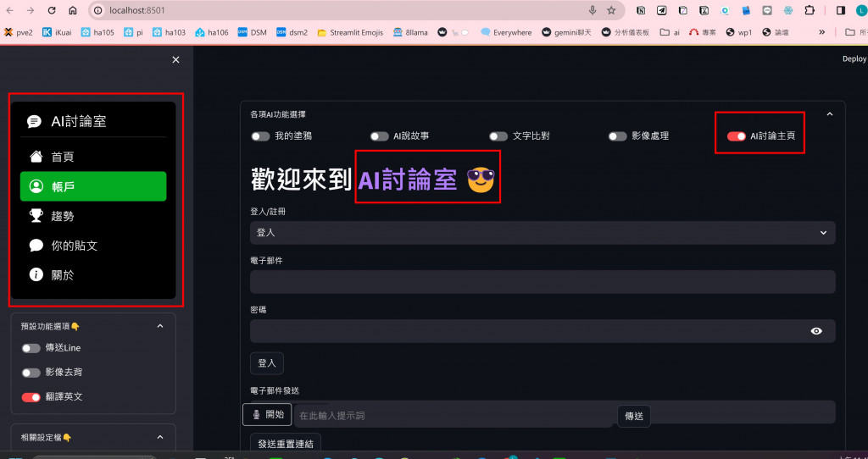The height and width of the screenshot is (459, 868).
Task: Collapse the 相關設定檔 expander
Action: 160,438
